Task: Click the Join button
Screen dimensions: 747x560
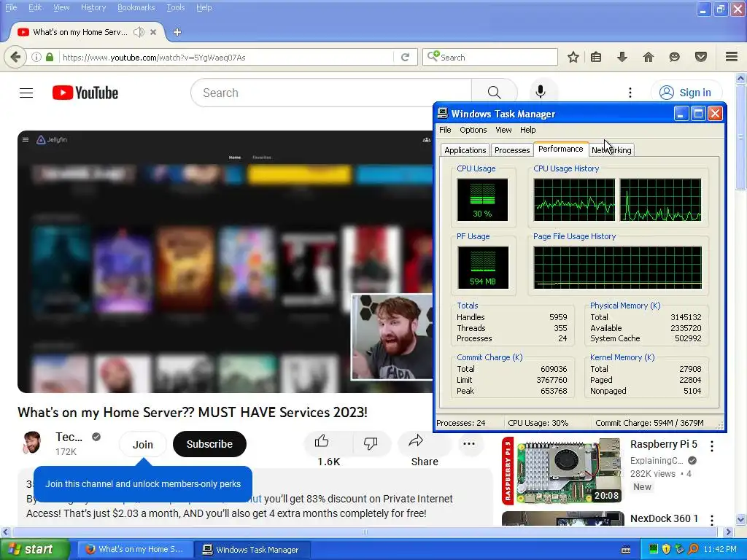Action: (x=142, y=444)
